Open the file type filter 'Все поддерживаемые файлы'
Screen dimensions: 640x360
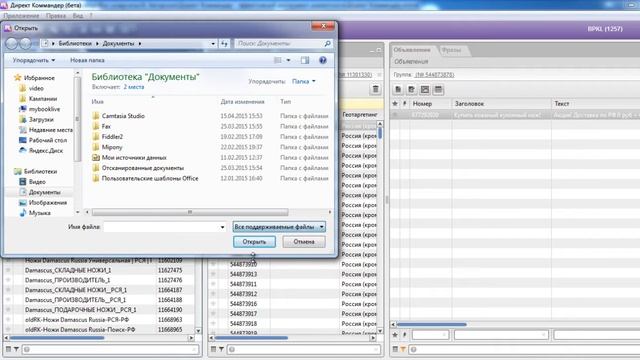point(279,227)
